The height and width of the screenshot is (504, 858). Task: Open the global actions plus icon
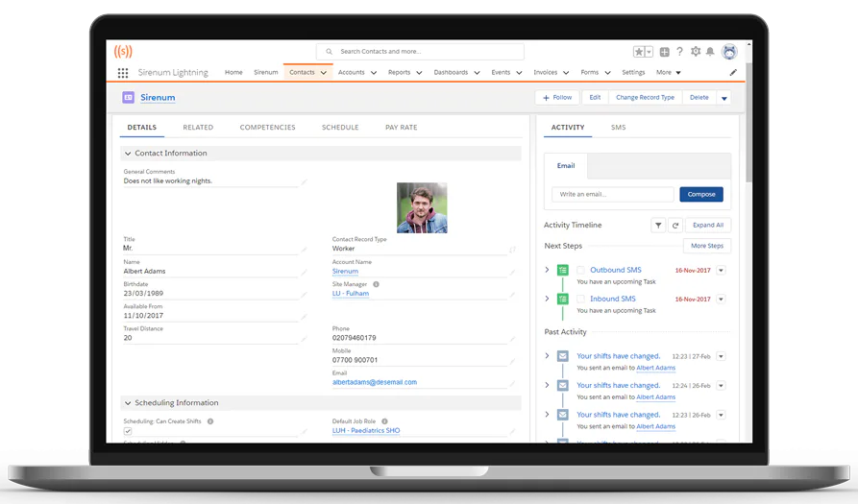click(x=664, y=52)
